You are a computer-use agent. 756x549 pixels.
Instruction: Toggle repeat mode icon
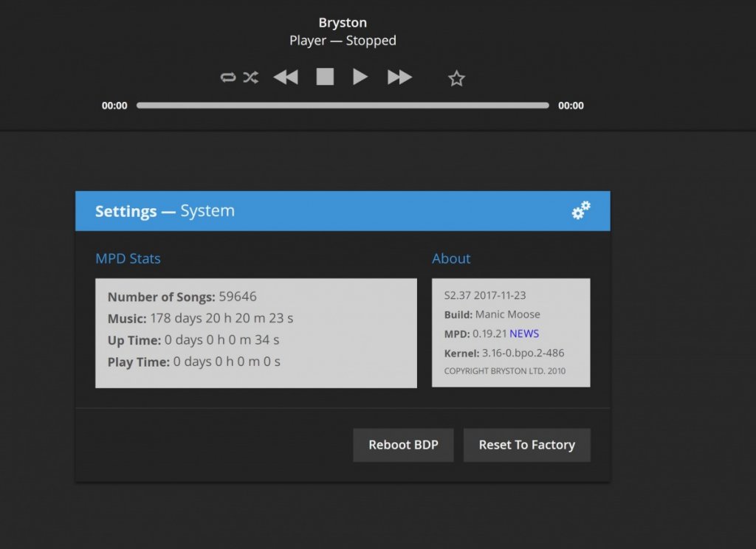pos(228,77)
